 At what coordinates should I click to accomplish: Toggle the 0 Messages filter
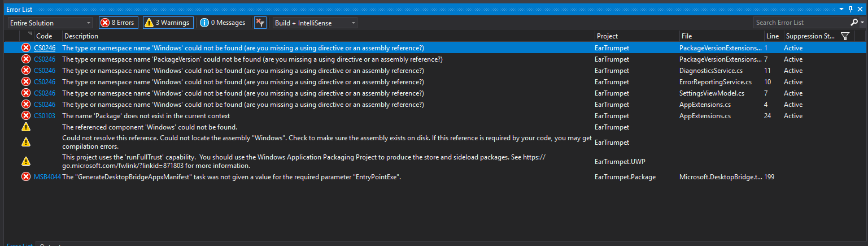tap(223, 23)
